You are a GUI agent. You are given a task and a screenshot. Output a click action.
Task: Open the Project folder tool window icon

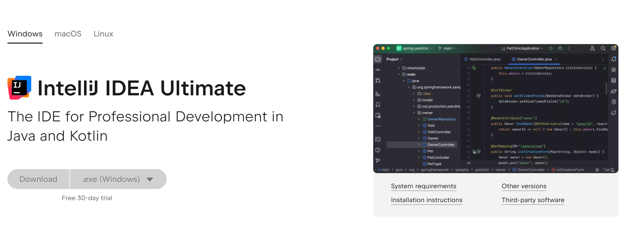[x=378, y=59]
